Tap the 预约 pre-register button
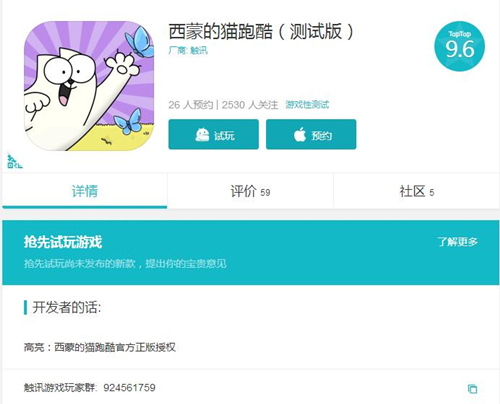Viewport: 500px width, 404px height. point(311,134)
